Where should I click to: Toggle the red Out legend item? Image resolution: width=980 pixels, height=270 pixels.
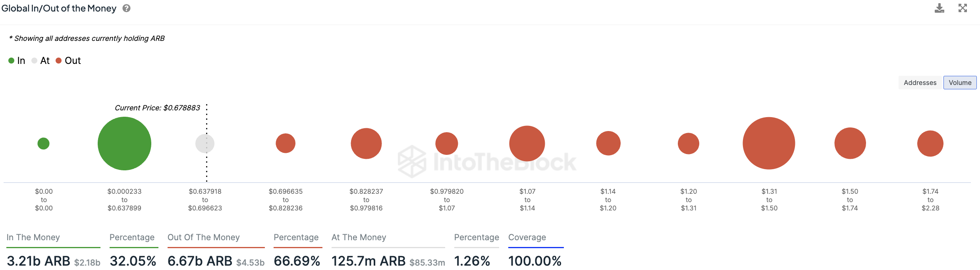tap(68, 61)
